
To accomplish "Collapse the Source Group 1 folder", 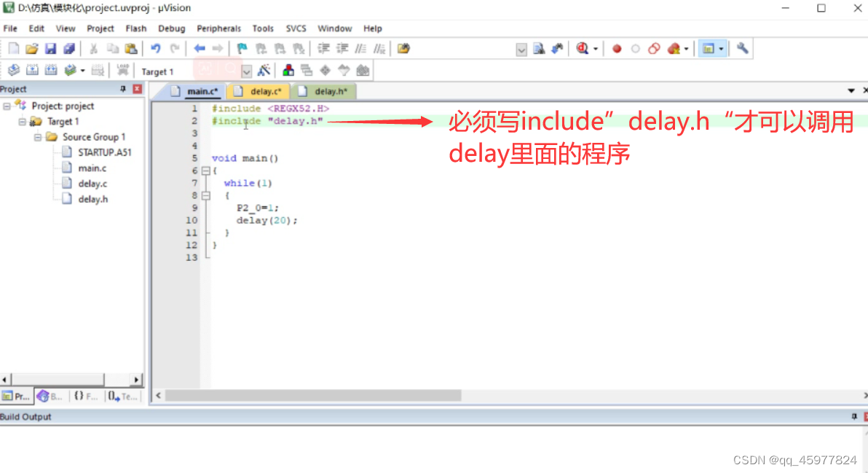I will (38, 137).
